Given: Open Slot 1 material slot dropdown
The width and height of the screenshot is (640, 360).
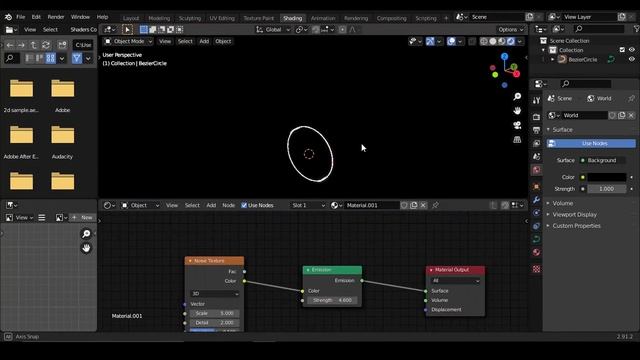Looking at the screenshot, I should pos(308,205).
